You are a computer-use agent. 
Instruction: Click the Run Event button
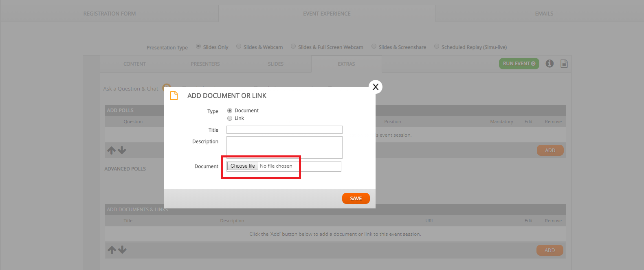click(519, 64)
